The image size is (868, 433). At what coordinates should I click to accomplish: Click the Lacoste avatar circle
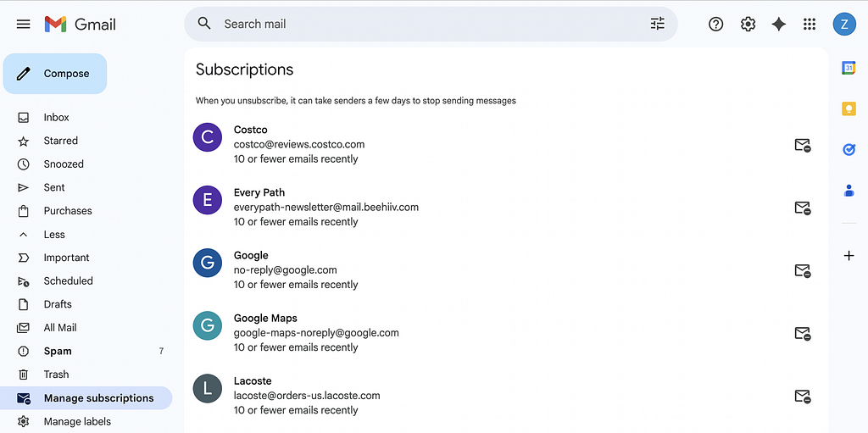click(208, 389)
